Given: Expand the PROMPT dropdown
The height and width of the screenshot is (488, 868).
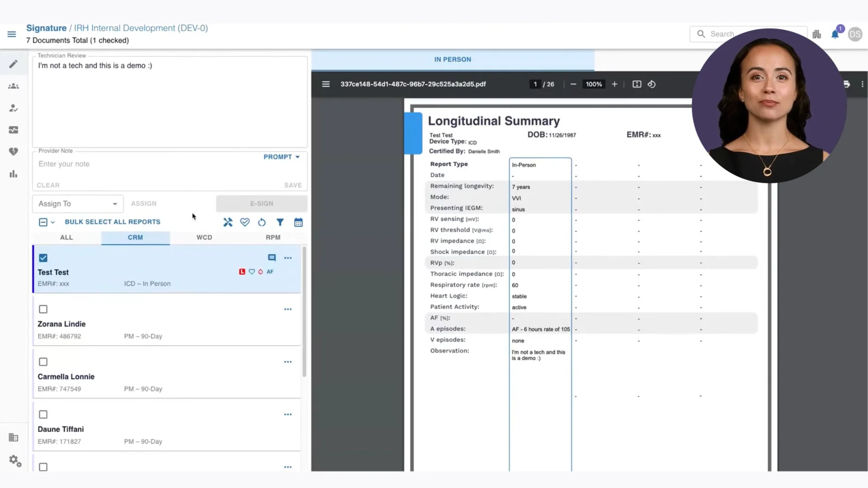Looking at the screenshot, I should coord(282,157).
